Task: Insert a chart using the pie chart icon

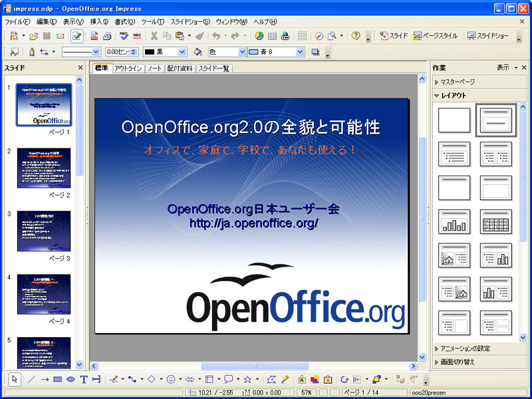Action: (259, 36)
